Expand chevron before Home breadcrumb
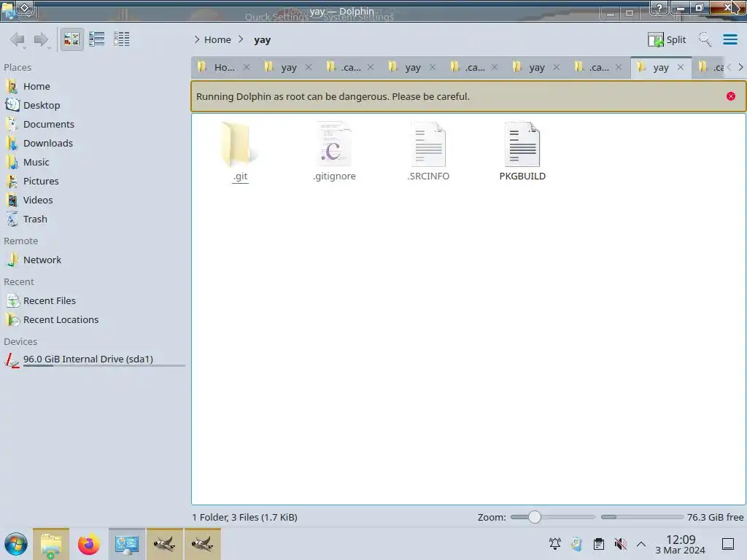 [x=197, y=39]
